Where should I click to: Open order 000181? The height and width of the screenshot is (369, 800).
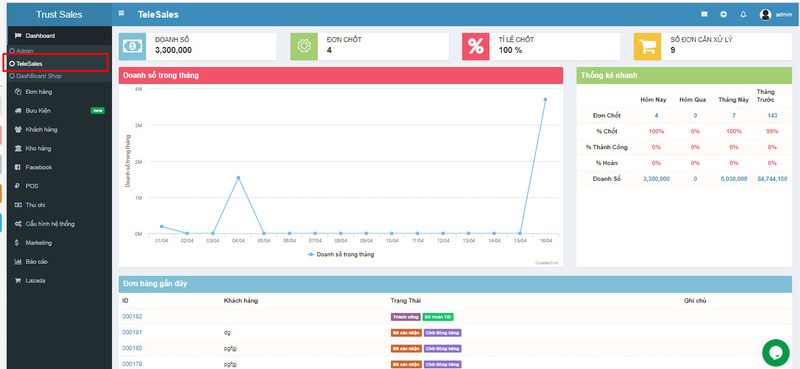pos(132,333)
